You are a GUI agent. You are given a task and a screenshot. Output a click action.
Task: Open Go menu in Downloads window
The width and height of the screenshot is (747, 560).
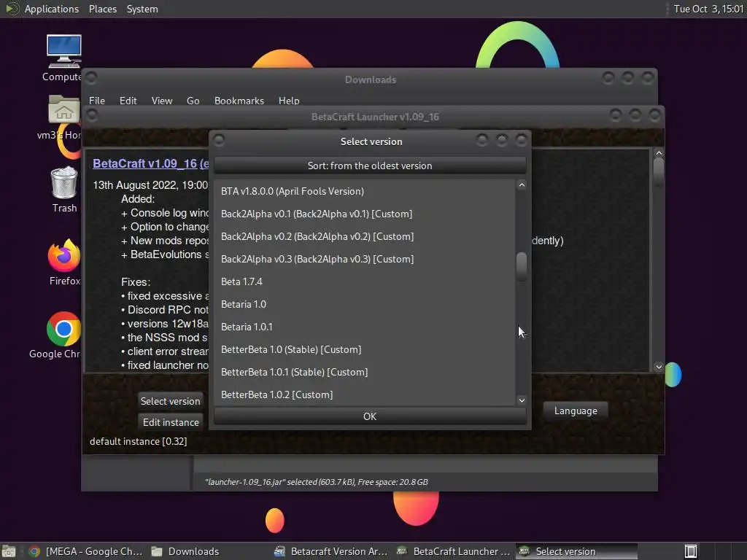[193, 101]
